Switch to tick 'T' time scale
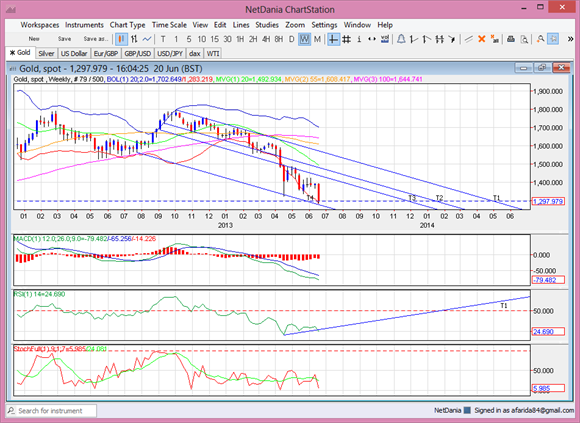580x423 pixels. pos(163,39)
